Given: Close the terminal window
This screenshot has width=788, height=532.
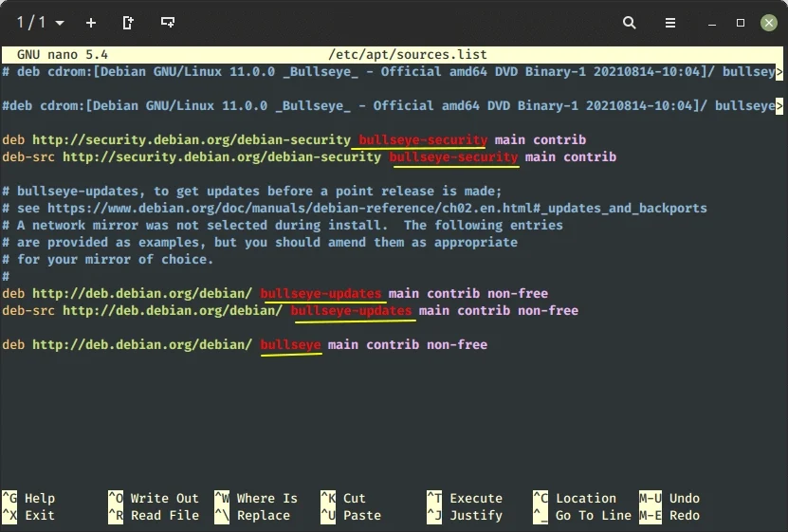Looking at the screenshot, I should click(768, 23).
